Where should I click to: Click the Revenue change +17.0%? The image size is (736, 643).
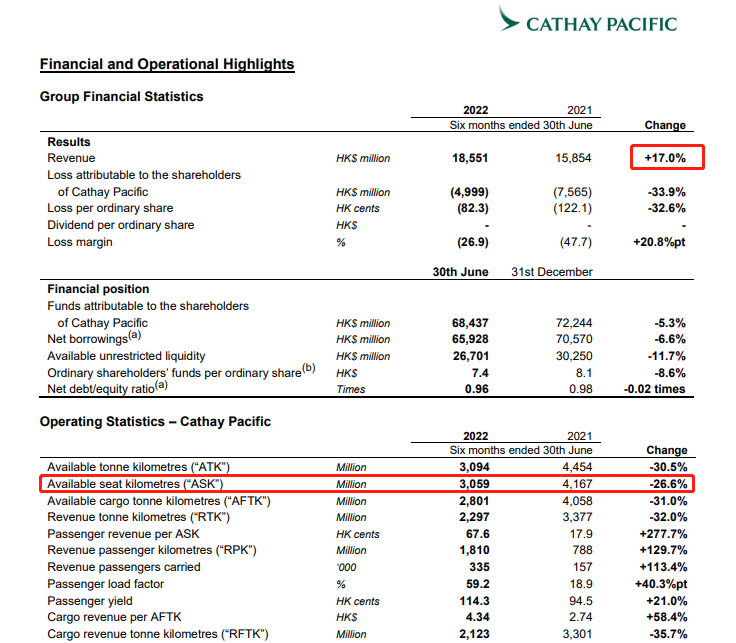pyautogui.click(x=665, y=158)
